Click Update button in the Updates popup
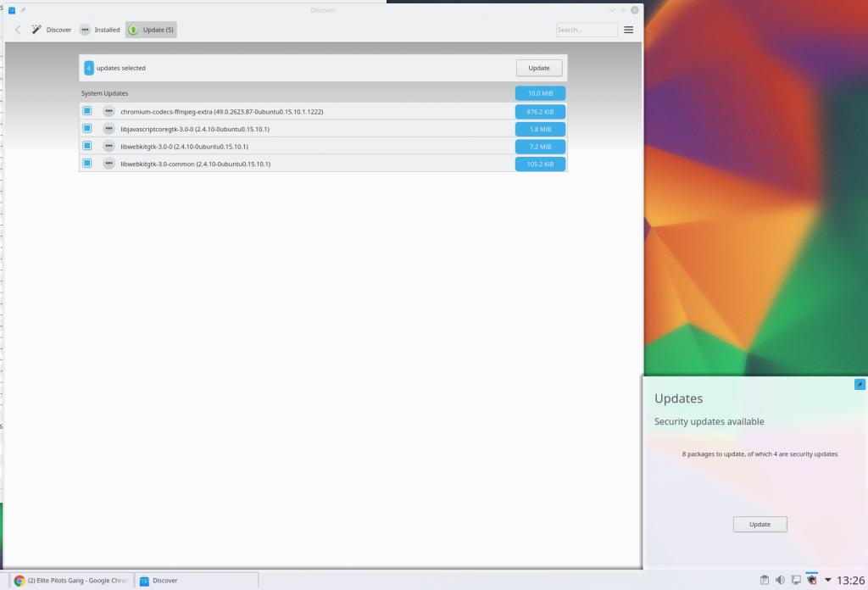Image resolution: width=868 pixels, height=590 pixels. pos(759,524)
